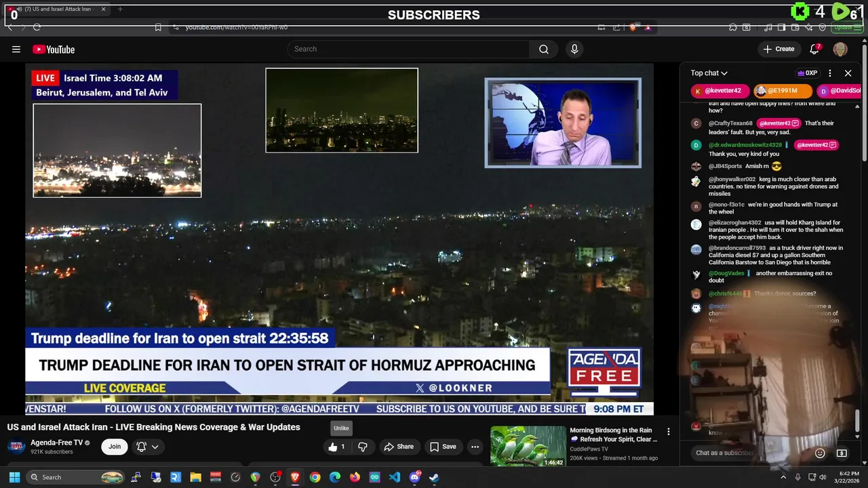Save video to a playlist
The width and height of the screenshot is (868, 488).
pos(443,447)
